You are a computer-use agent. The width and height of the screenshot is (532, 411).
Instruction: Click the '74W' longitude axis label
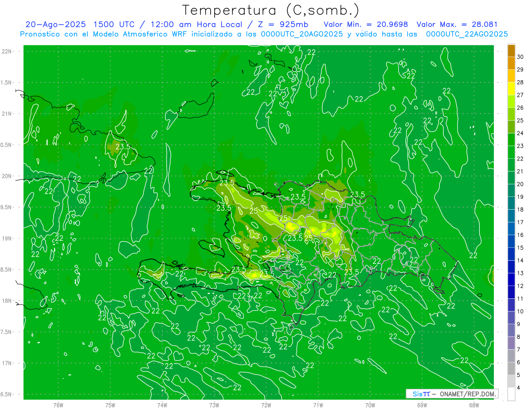click(x=162, y=405)
